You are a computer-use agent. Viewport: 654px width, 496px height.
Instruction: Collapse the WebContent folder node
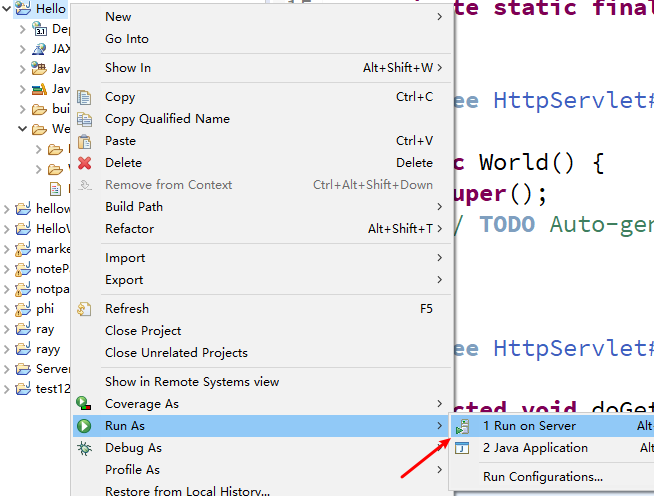coord(23,128)
